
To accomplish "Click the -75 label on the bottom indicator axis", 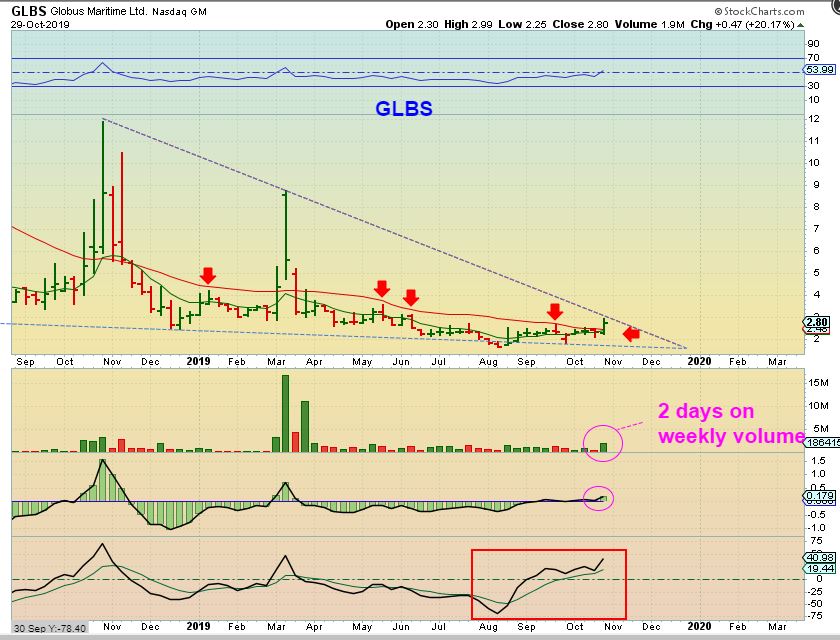I will point(814,616).
